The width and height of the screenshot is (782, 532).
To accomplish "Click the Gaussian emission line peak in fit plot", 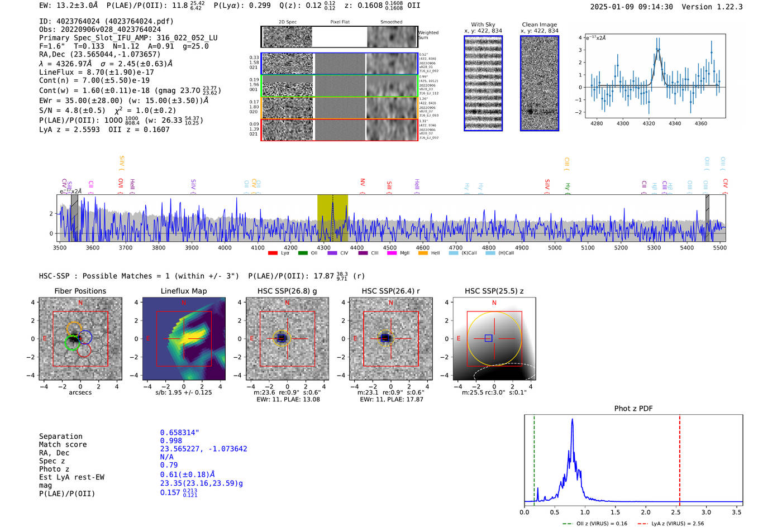I will coord(658,50).
